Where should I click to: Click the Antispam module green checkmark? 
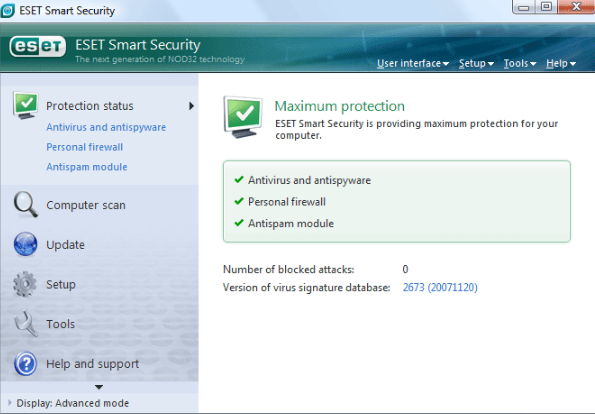[x=239, y=223]
